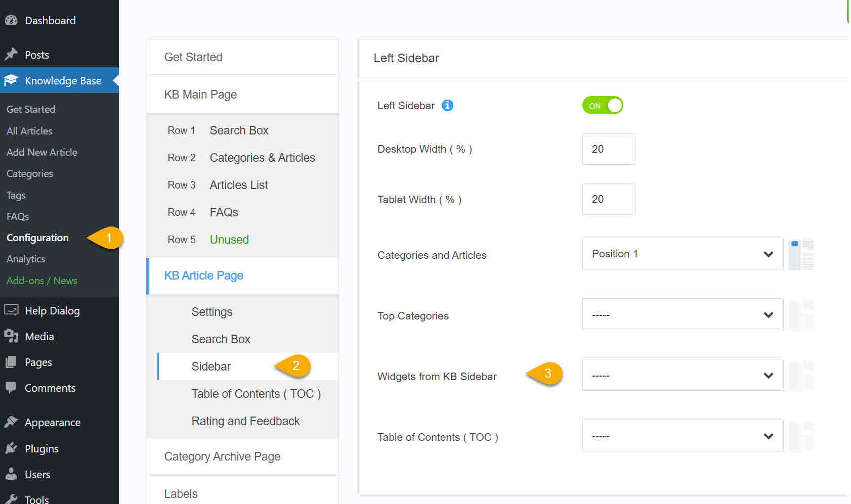This screenshot has height=504, width=851.
Task: Open the Table of Contents position dropdown
Action: tap(682, 435)
